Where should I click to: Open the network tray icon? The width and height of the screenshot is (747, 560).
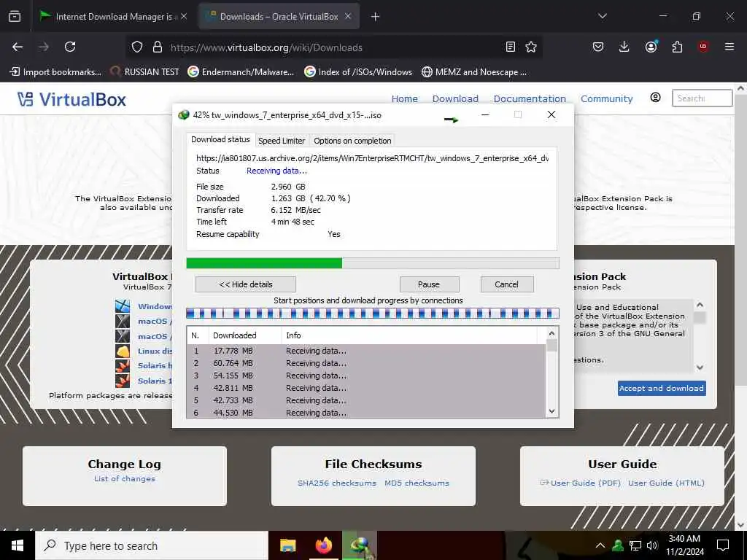(x=635, y=545)
